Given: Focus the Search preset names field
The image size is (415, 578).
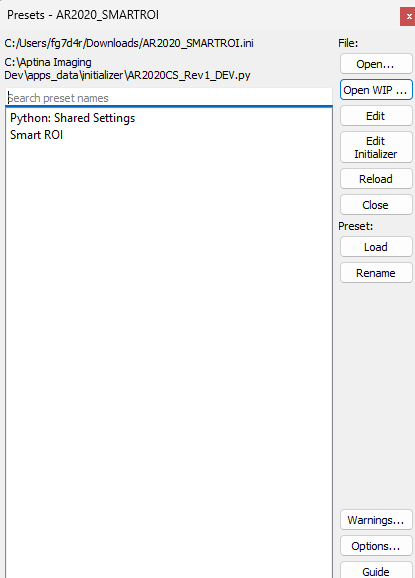Looking at the screenshot, I should click(169, 98).
